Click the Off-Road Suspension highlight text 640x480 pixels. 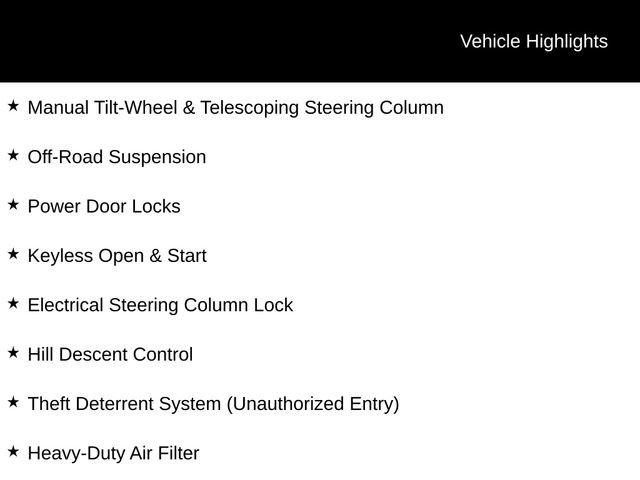point(117,157)
